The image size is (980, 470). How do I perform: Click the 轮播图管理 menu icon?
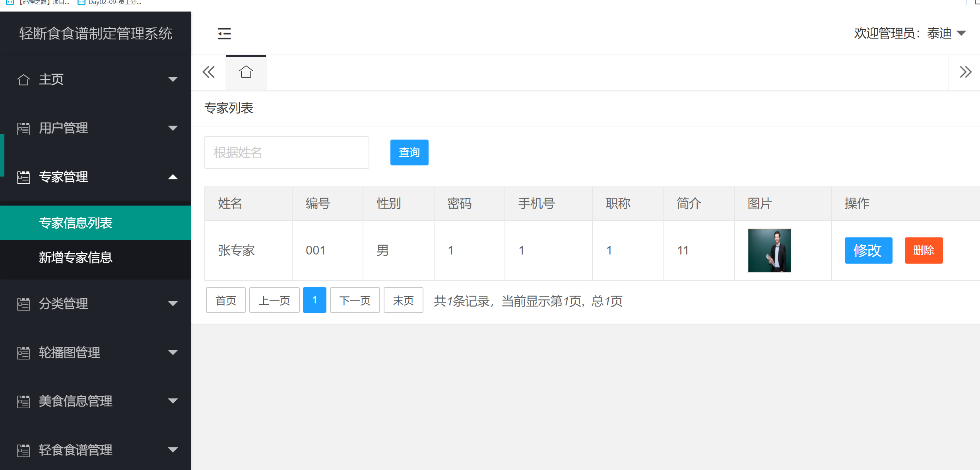coord(23,353)
